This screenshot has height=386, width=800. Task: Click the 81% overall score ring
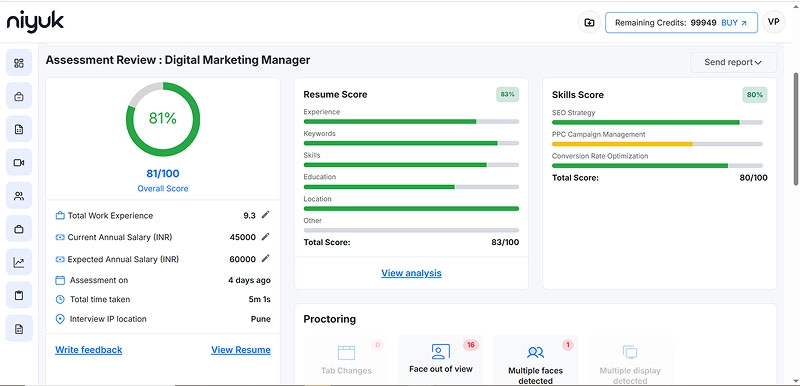[x=163, y=119]
